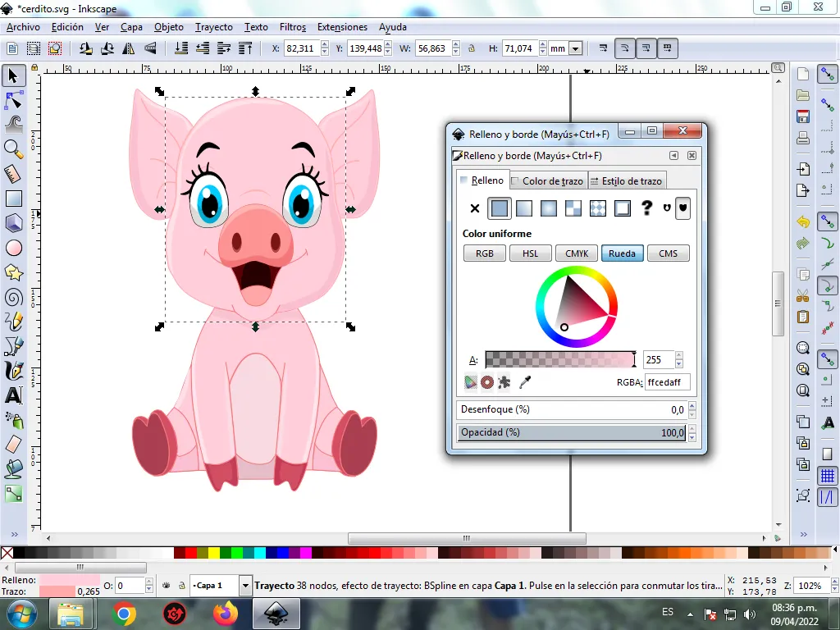
Task: Open the Filtros menu
Action: [x=293, y=27]
